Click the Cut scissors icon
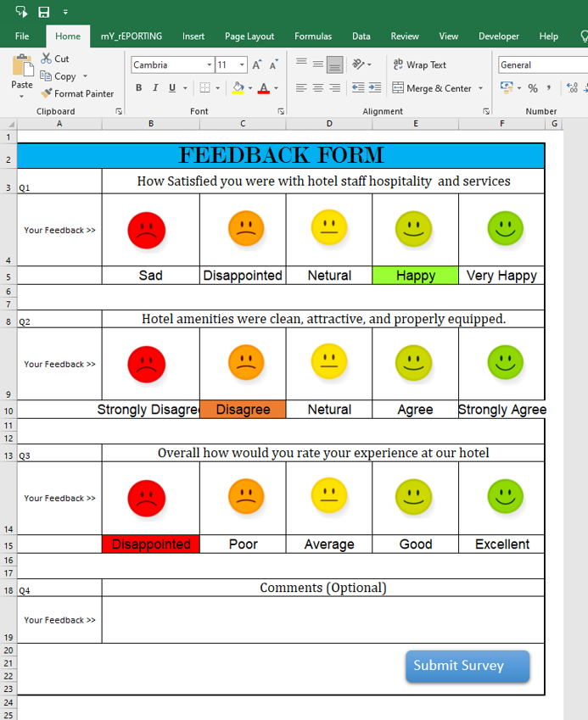The height and width of the screenshot is (720, 588). tap(46, 59)
